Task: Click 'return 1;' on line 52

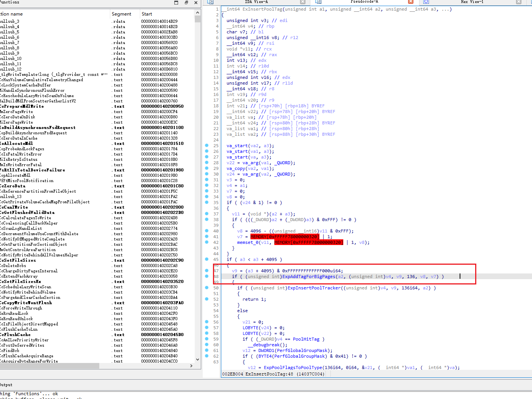Action: click(254, 299)
